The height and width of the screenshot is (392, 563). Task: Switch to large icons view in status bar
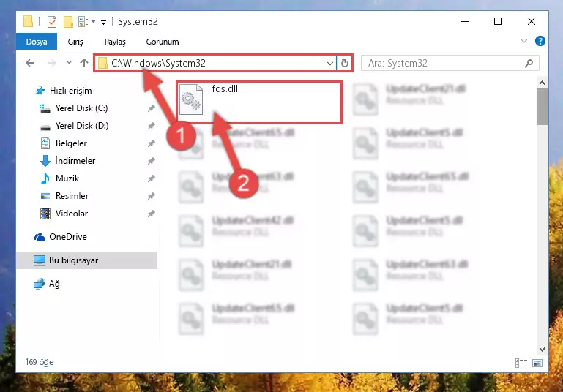coord(537,363)
